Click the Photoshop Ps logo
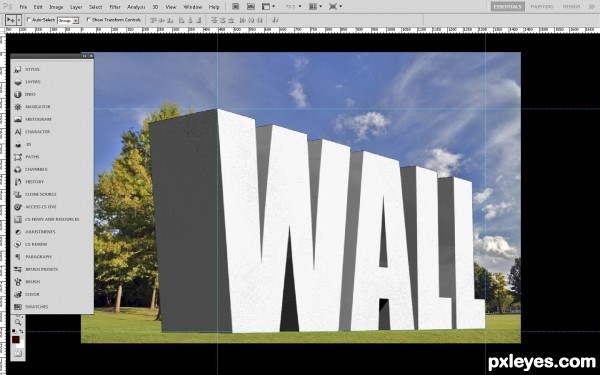 tap(7, 7)
